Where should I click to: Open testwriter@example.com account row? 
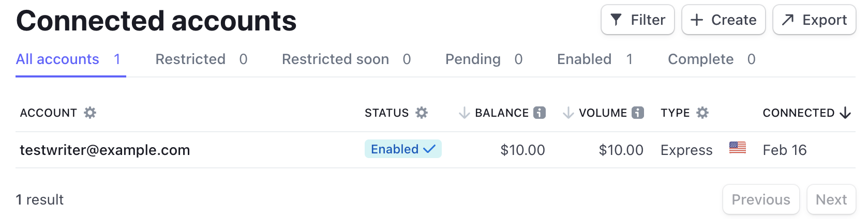436,150
